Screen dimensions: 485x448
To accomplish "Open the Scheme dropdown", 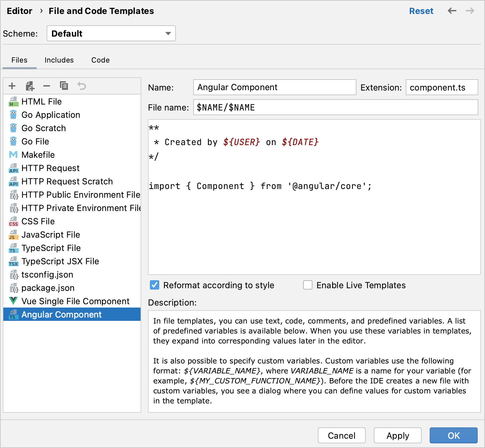I will click(x=111, y=34).
